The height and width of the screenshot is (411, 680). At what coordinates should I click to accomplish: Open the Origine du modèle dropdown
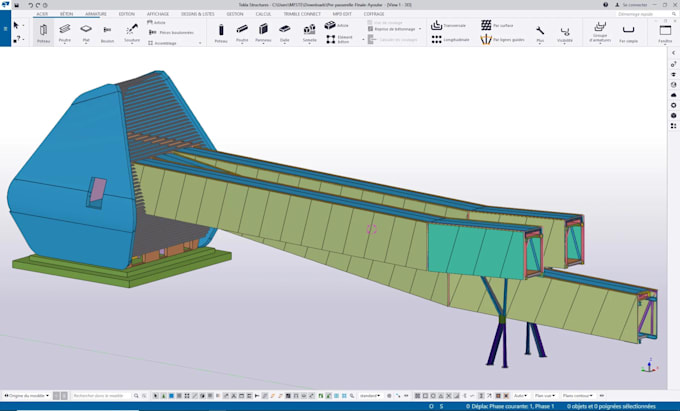(27, 395)
